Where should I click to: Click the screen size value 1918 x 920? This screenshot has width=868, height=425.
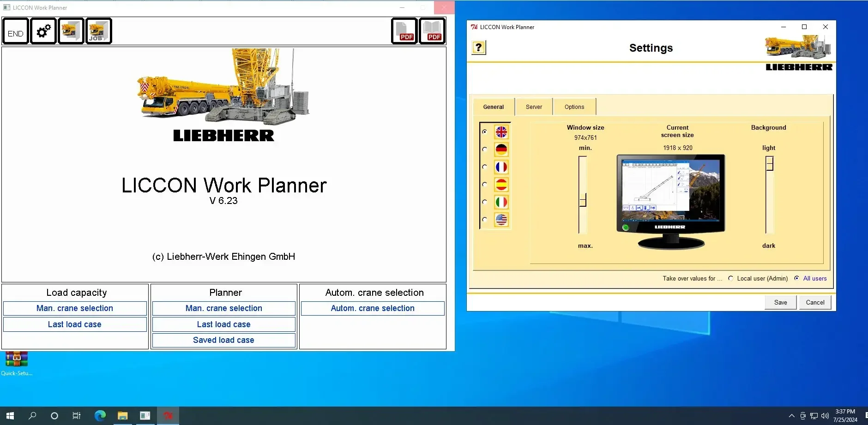(x=678, y=148)
